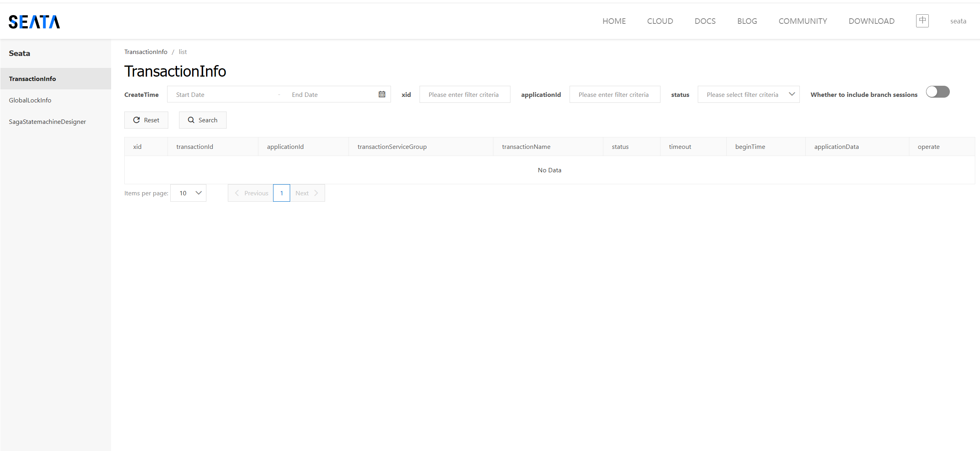Viewport: 980px width, 451px height.
Task: Focus the applicationId filter input
Action: click(614, 94)
